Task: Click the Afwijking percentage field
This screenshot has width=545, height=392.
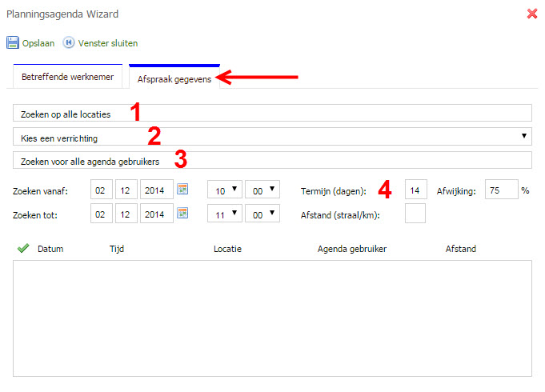Action: click(499, 190)
